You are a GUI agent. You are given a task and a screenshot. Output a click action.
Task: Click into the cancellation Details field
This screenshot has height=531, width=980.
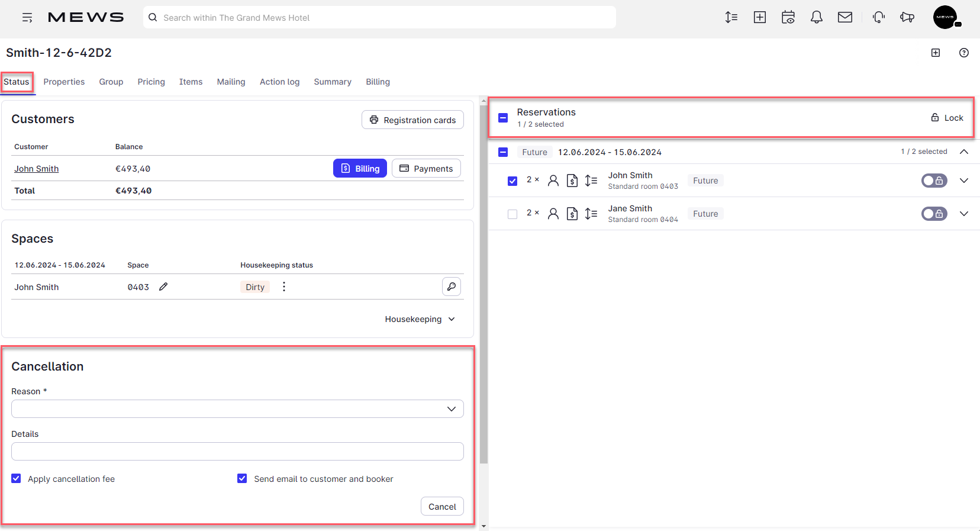pos(237,451)
